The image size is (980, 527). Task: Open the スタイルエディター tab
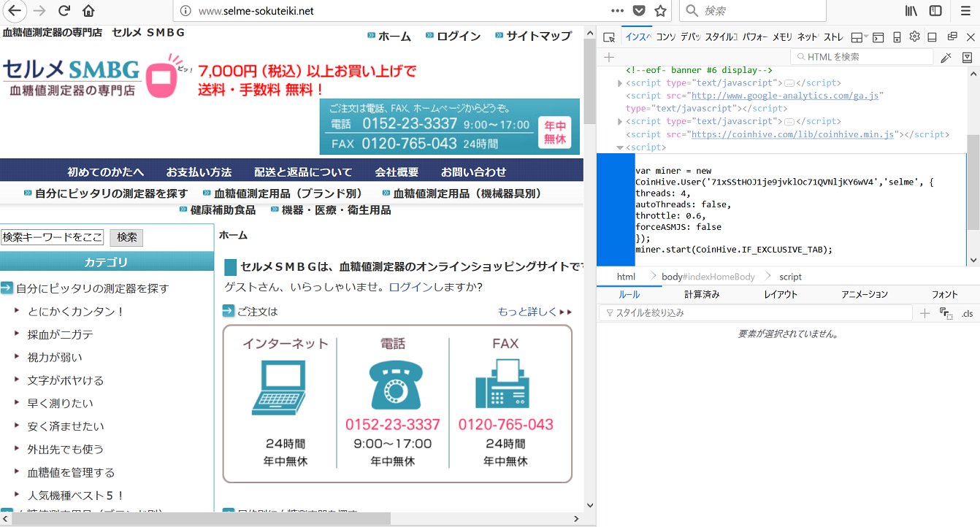point(721,37)
